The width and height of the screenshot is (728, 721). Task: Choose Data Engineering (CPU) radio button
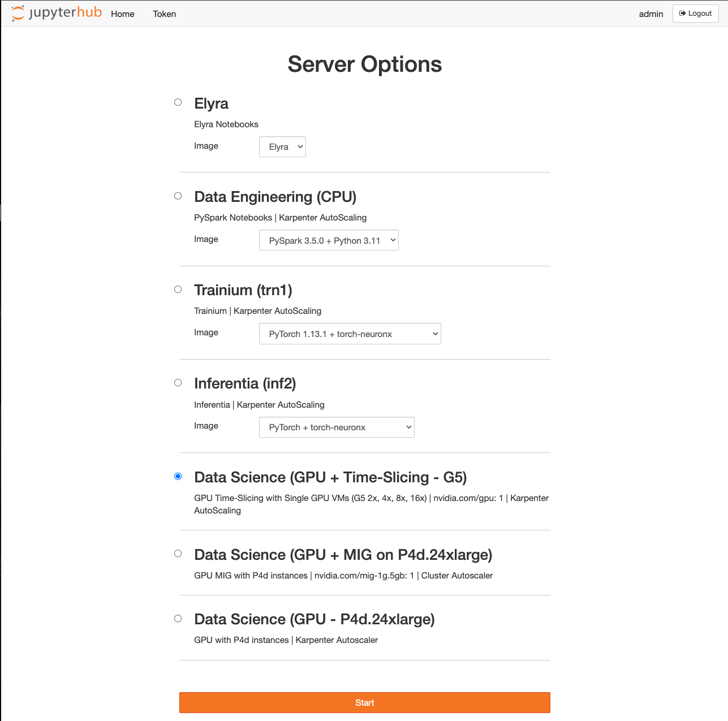[178, 196]
